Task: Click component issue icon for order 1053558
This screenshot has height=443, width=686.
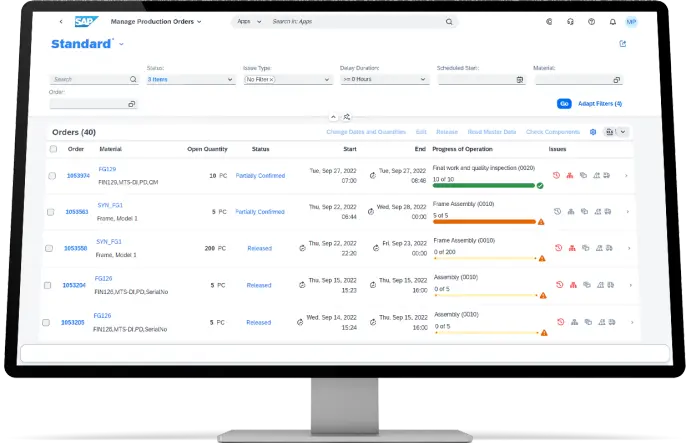Action: (570, 248)
